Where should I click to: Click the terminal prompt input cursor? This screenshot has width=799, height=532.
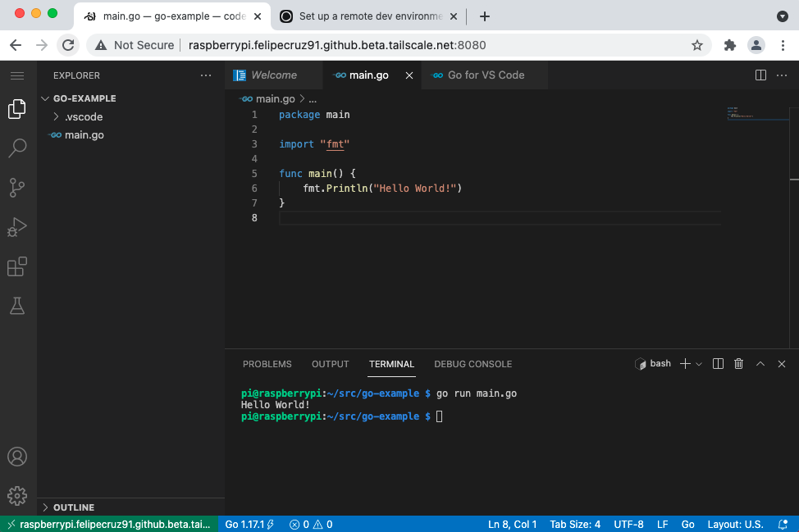439,416
